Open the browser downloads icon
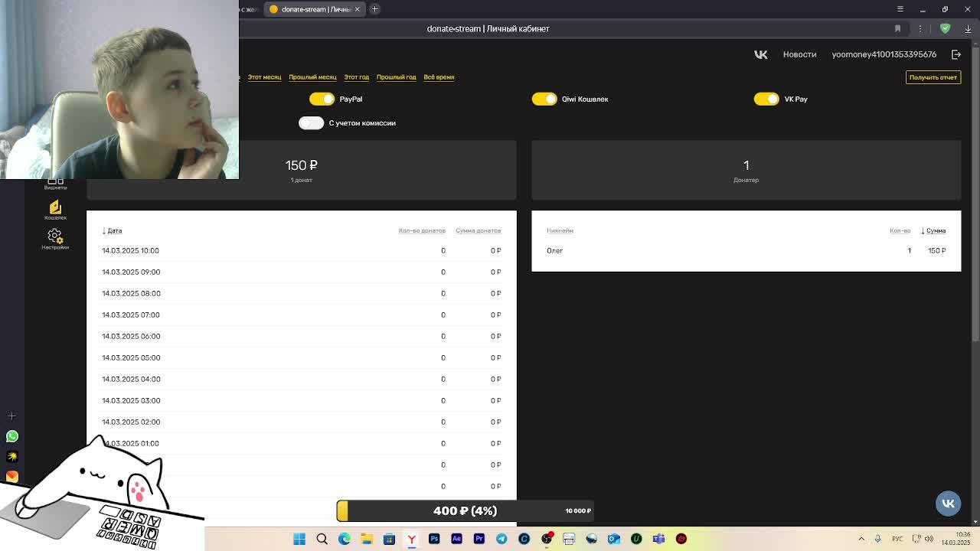 pyautogui.click(x=968, y=28)
